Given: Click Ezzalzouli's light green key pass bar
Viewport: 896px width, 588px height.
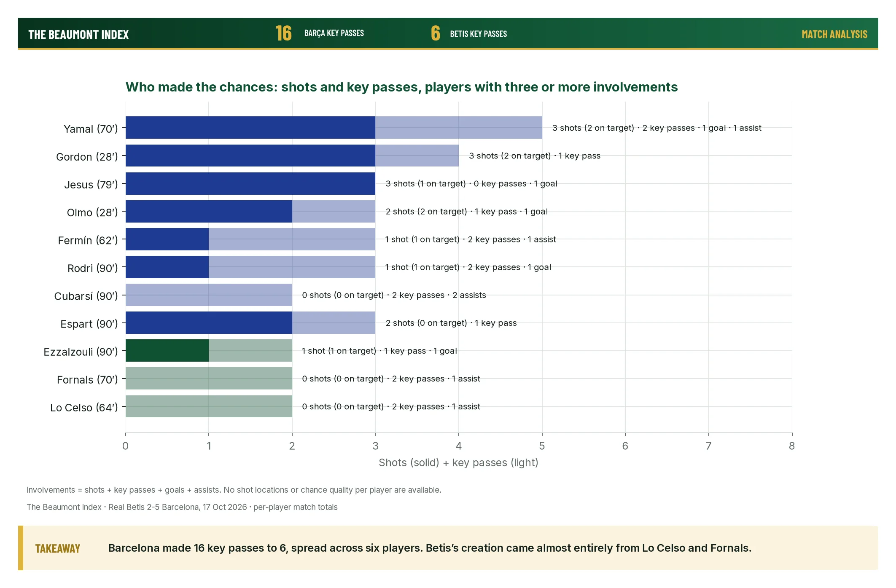Looking at the screenshot, I should (x=250, y=350).
